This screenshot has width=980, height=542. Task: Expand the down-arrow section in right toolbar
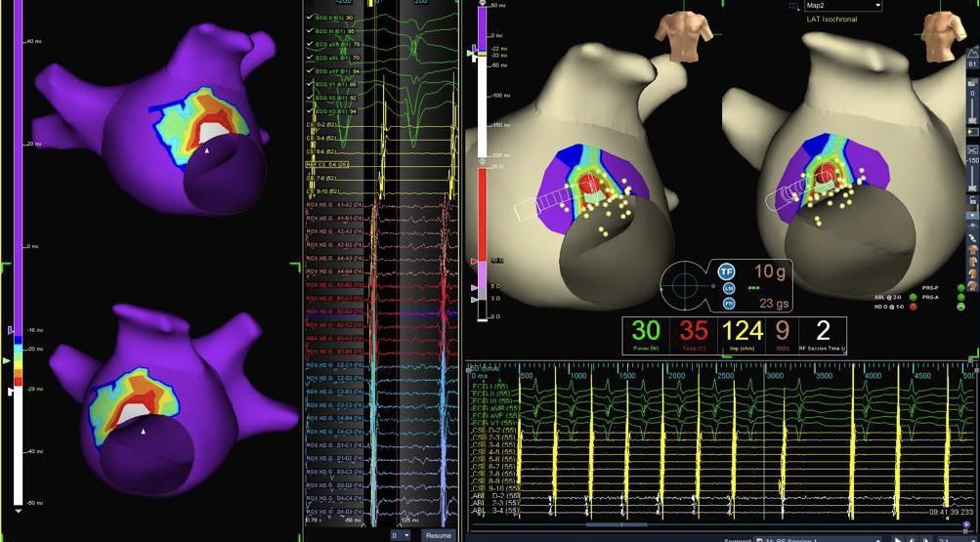click(x=972, y=216)
